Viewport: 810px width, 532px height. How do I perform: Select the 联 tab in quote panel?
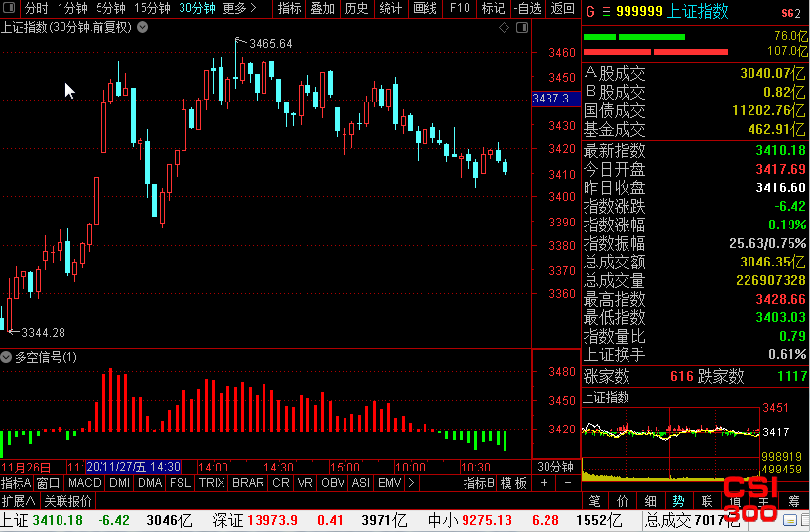[707, 501]
